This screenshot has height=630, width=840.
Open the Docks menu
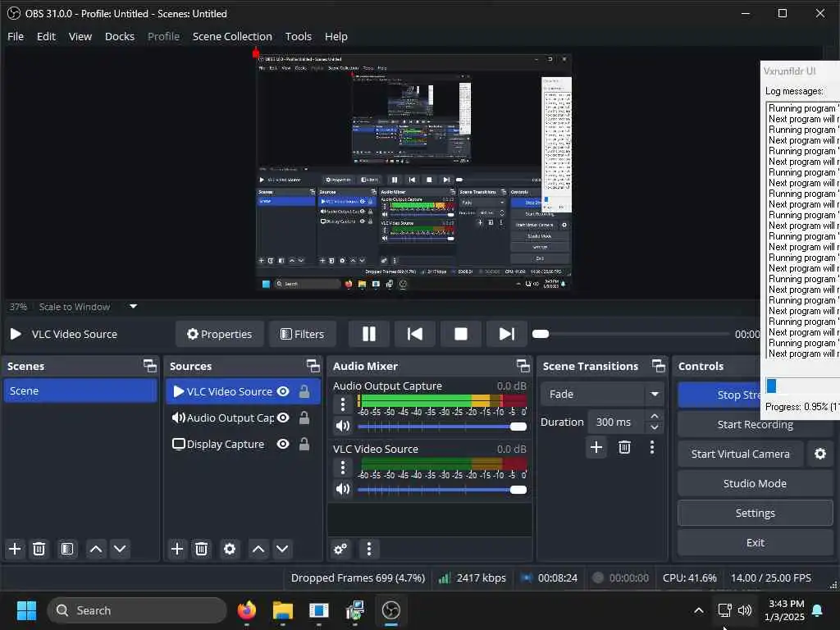(x=120, y=36)
